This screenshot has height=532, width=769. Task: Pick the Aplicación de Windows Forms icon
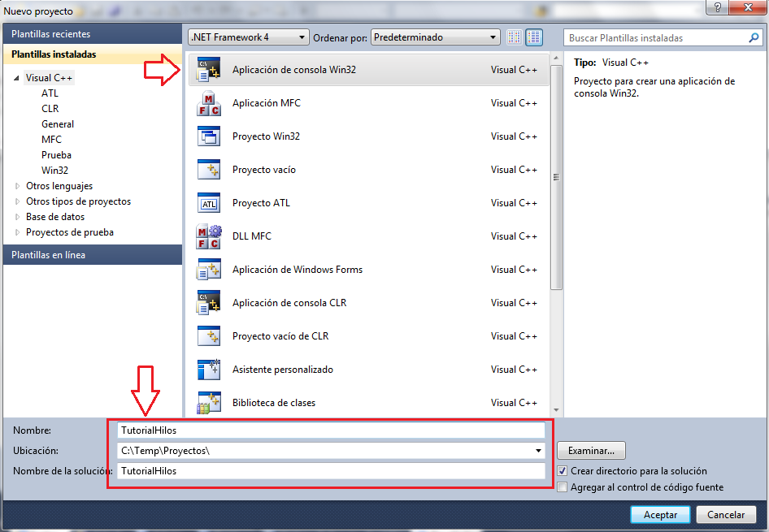point(208,270)
